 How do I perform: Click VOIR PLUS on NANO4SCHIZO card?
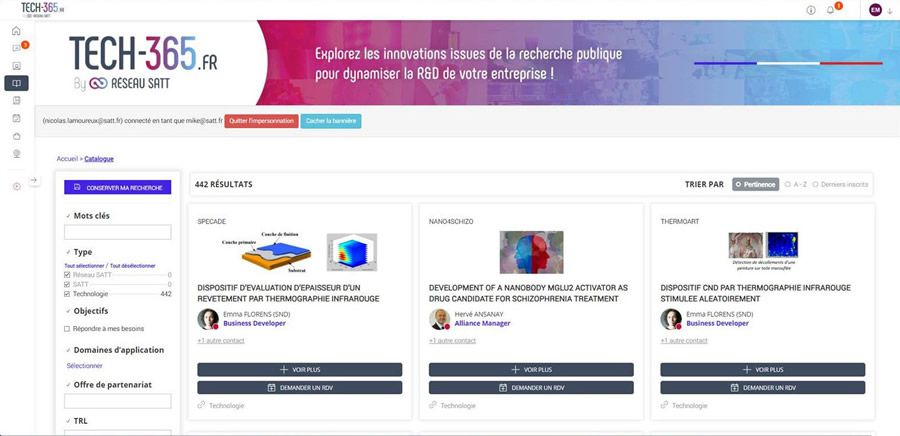click(531, 369)
